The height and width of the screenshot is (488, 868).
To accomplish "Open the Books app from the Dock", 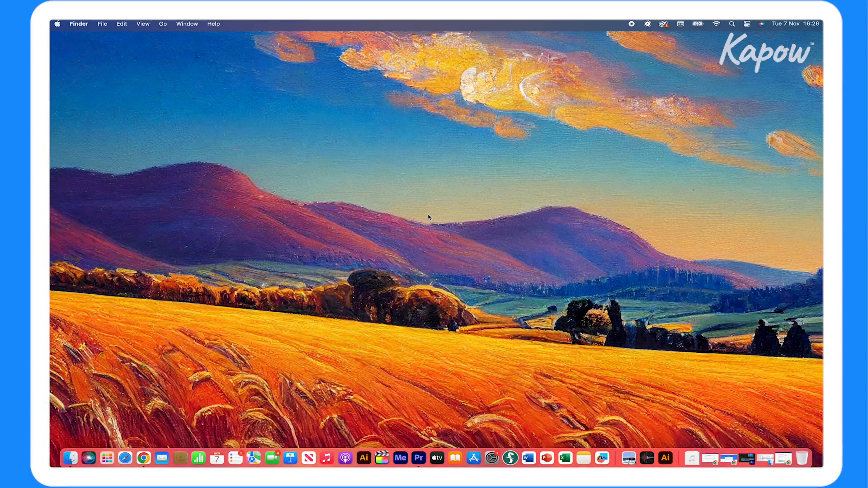I will pos(455,458).
